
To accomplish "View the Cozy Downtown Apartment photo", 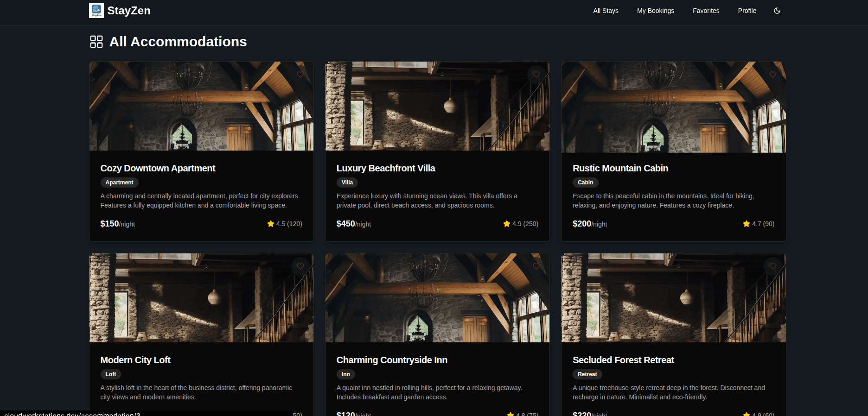I will pos(201,106).
